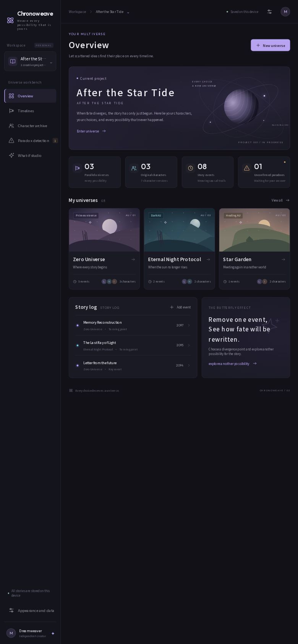Click the 2097 year in Story log

pyautogui.click(x=180, y=326)
